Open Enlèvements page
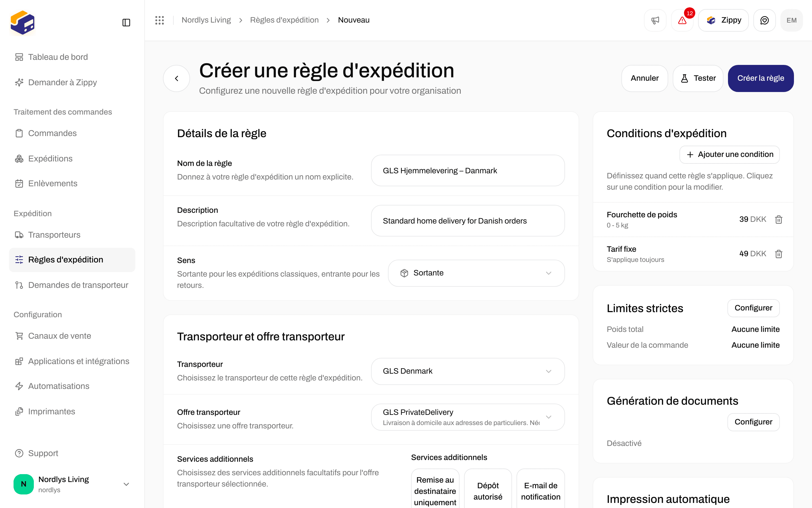Image resolution: width=812 pixels, height=508 pixels. coord(72,183)
